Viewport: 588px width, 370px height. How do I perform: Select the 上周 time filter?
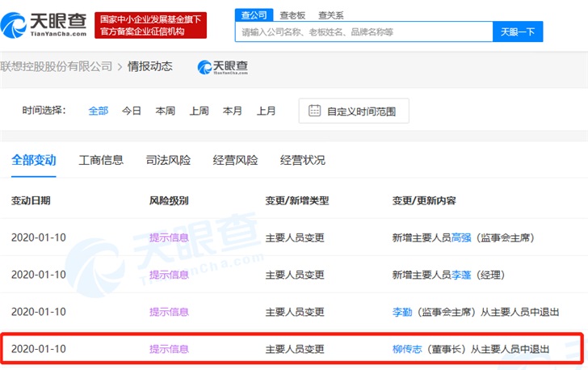(199, 111)
